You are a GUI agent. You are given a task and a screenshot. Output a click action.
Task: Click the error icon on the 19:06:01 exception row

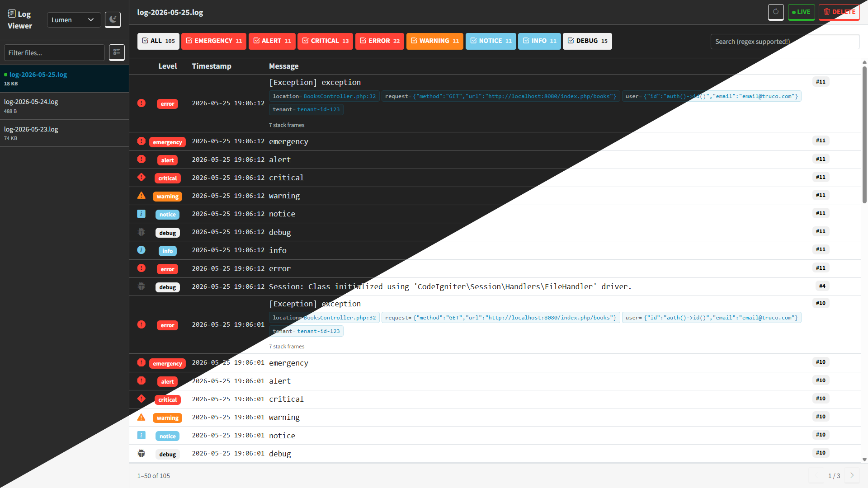pos(142,324)
